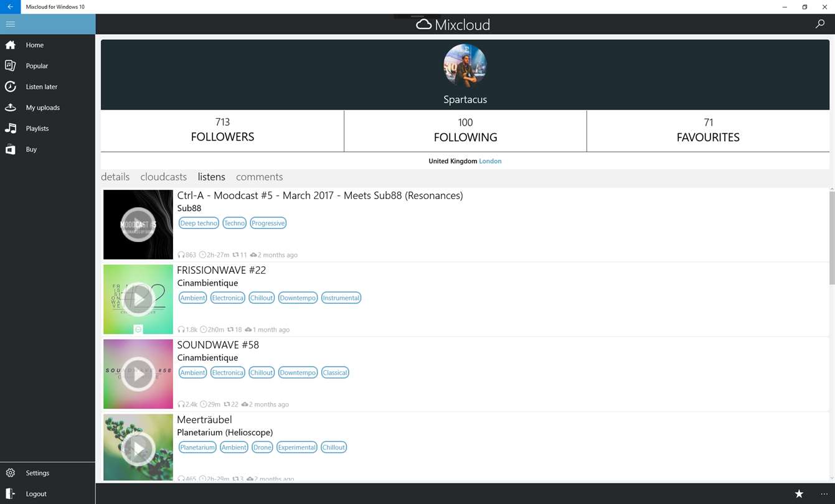Play the Meerträubel cloudcast
The image size is (835, 504).
(138, 449)
